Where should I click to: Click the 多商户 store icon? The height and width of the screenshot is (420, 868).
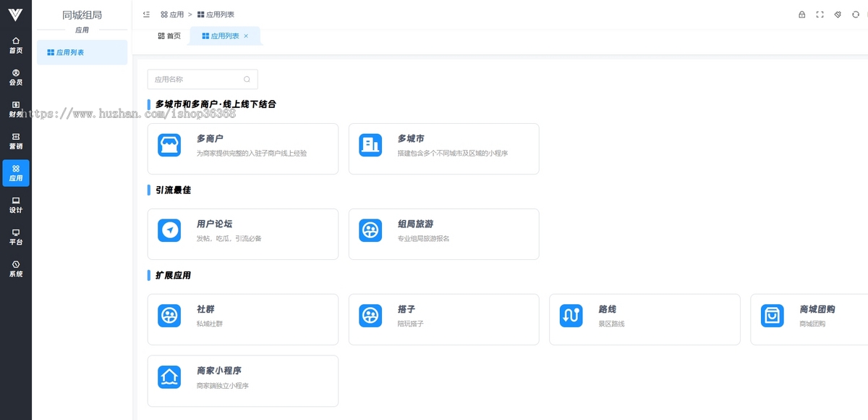click(x=169, y=145)
